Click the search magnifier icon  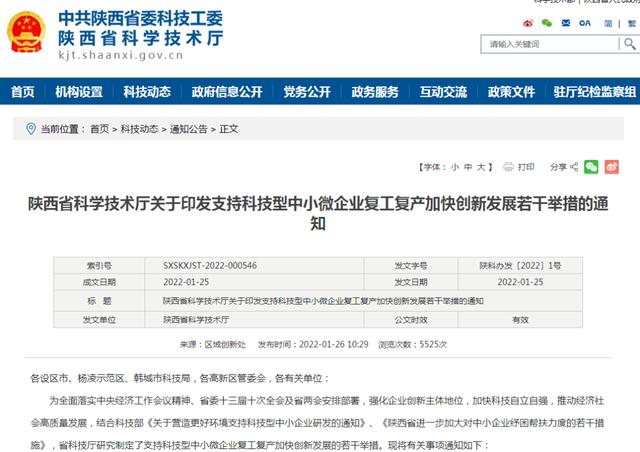click(x=630, y=44)
